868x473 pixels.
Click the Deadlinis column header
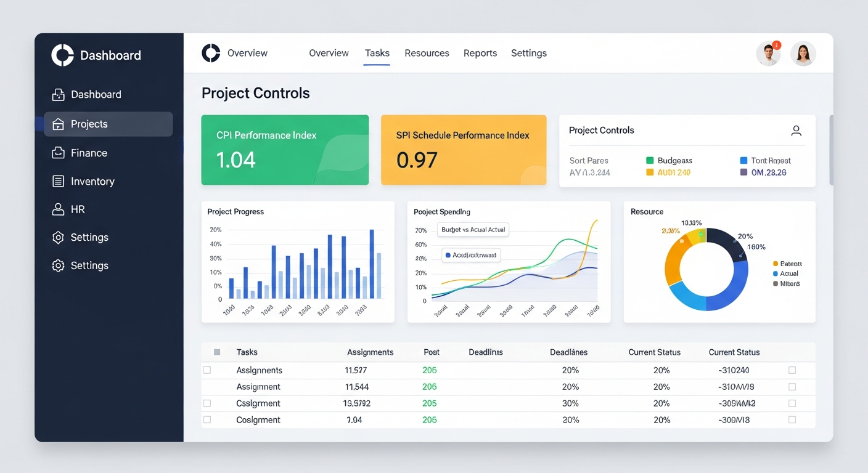[x=486, y=352]
